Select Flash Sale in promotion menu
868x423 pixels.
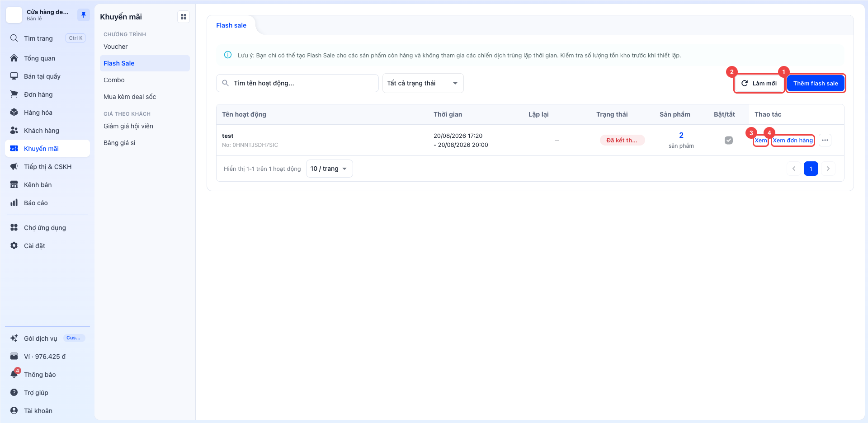145,63
